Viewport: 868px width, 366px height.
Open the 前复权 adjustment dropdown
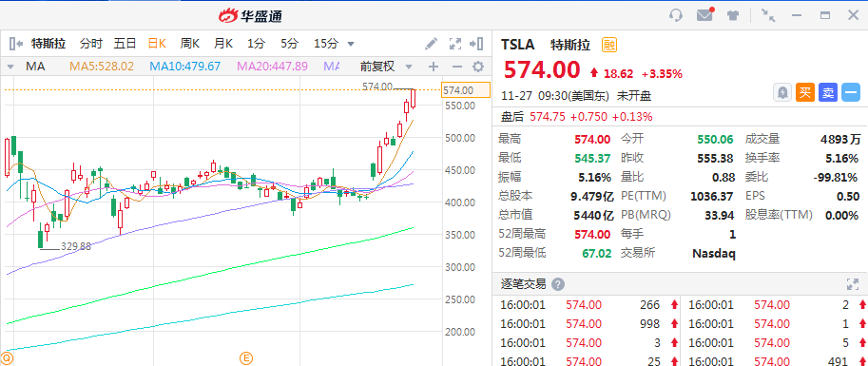tap(386, 67)
